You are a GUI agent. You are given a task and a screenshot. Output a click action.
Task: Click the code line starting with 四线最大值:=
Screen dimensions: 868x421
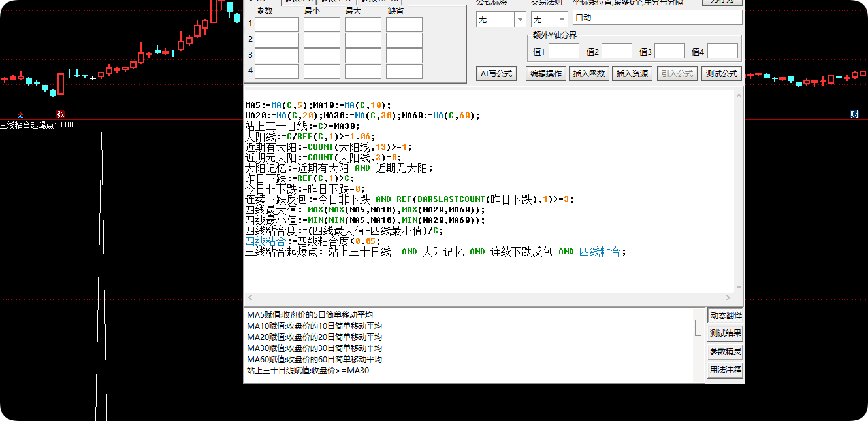(365, 210)
